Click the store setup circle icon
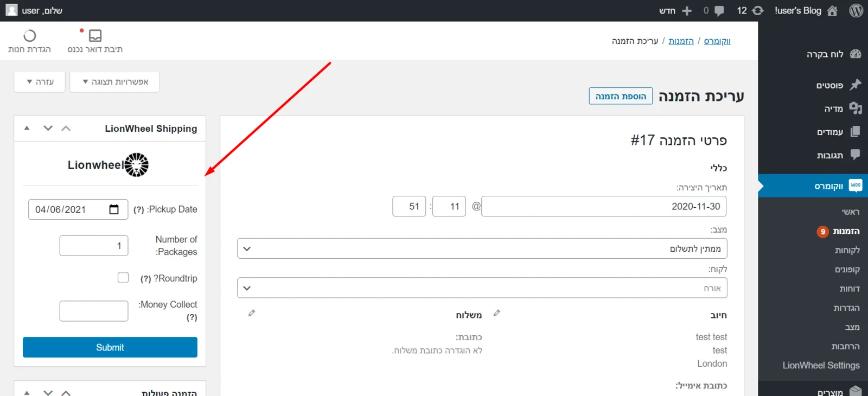Viewport: 868px width, 396px height. 30,36
